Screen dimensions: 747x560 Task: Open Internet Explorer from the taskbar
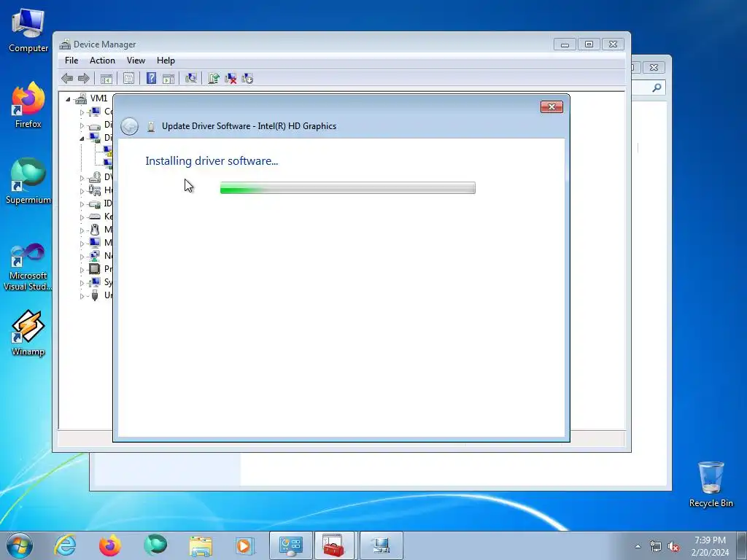point(65,545)
